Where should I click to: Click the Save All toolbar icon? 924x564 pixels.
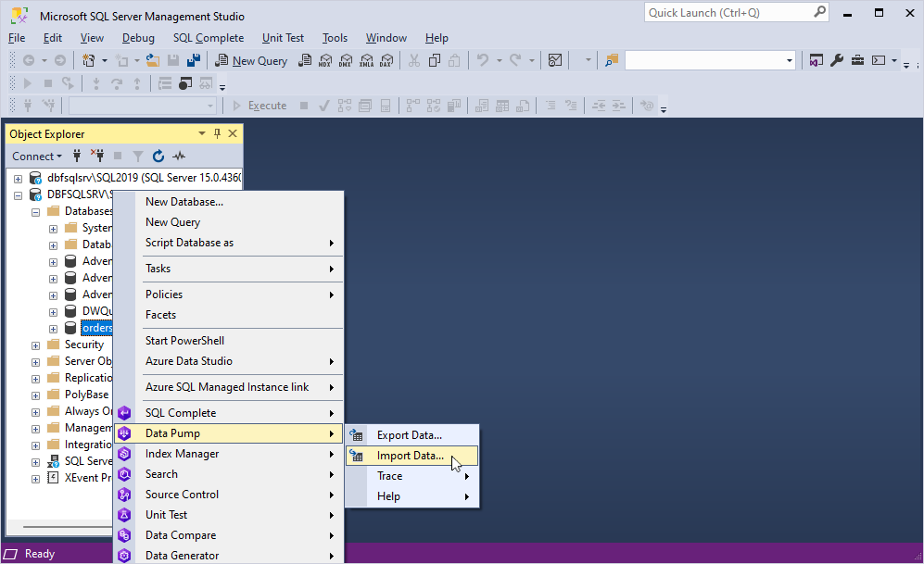(x=194, y=60)
